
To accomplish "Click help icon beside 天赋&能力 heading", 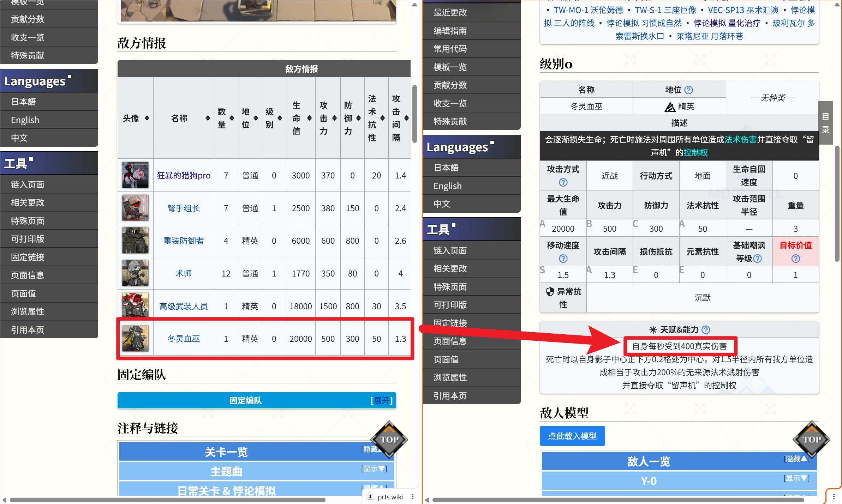I will pos(706,330).
